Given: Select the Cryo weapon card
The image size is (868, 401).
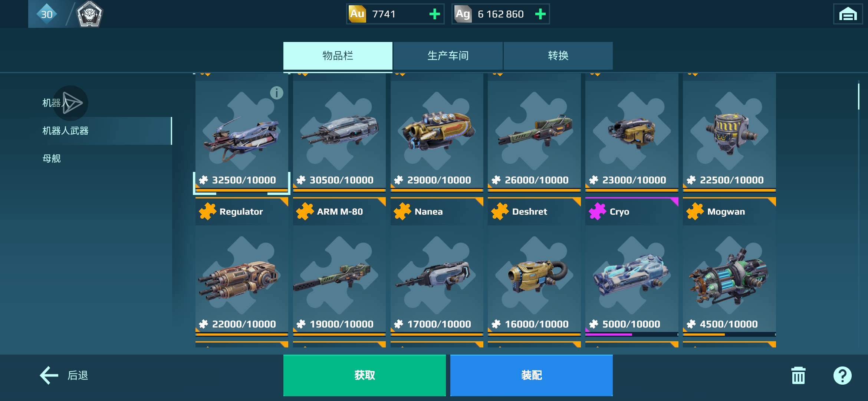Looking at the screenshot, I should point(632,267).
